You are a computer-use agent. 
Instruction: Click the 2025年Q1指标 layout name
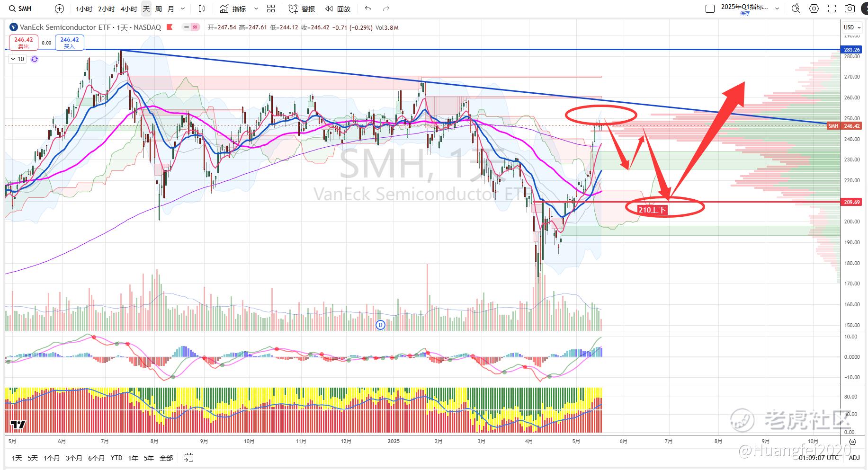coord(744,7)
